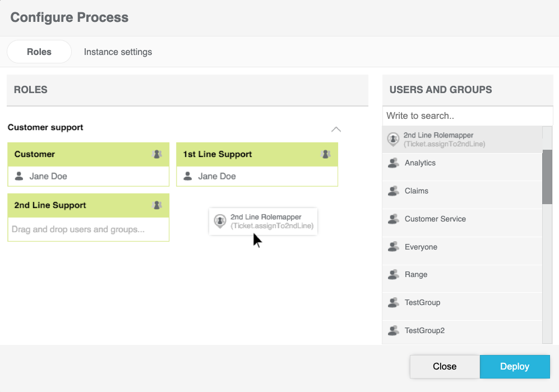Image resolution: width=559 pixels, height=392 pixels.
Task: Switch to the Roles tab
Action: click(39, 52)
